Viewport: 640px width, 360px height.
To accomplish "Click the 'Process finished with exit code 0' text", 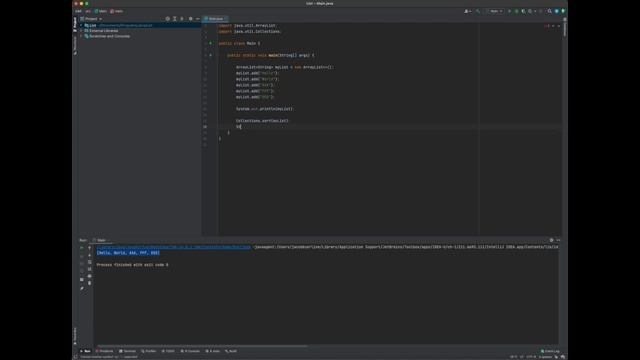I will [x=132, y=265].
